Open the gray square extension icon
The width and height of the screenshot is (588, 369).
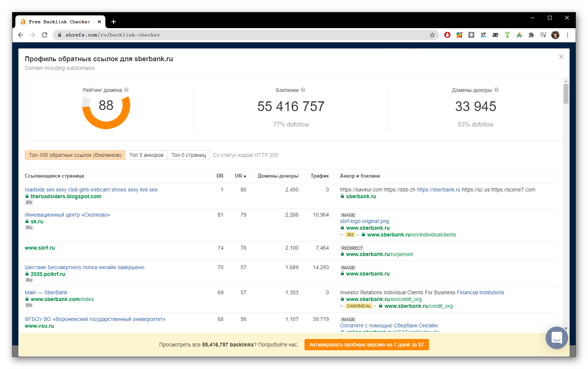471,35
